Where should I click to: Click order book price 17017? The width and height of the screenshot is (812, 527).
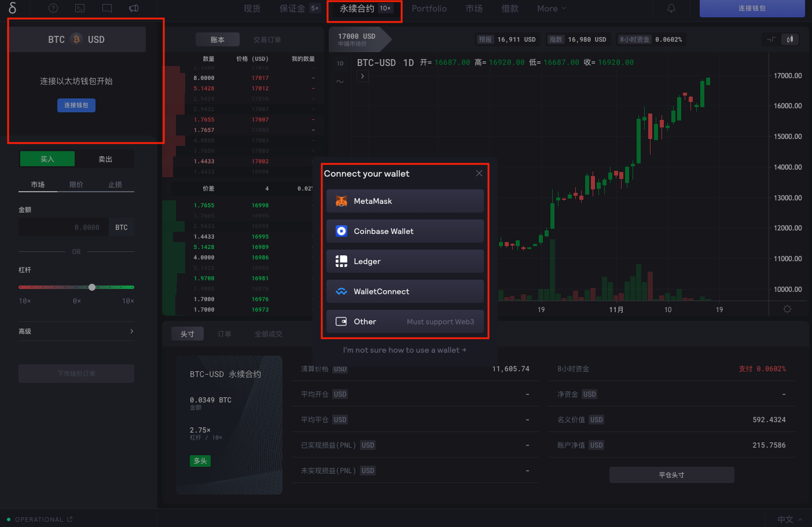click(x=260, y=78)
